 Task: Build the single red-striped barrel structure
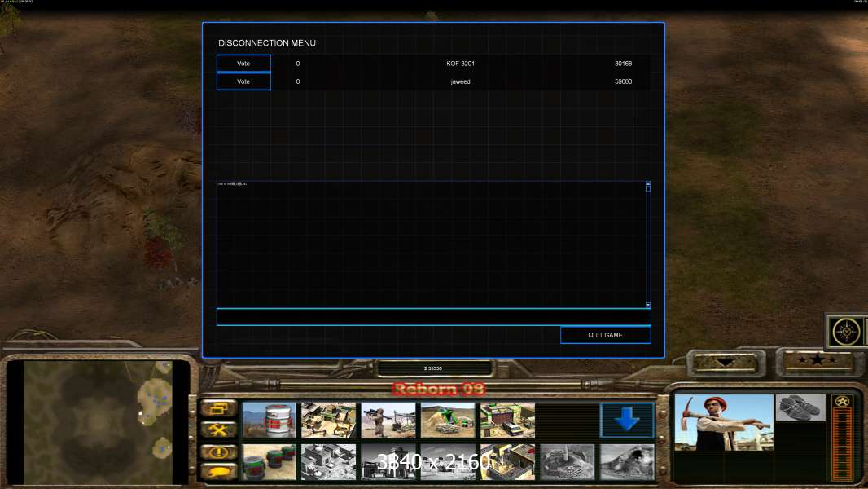[269, 421]
